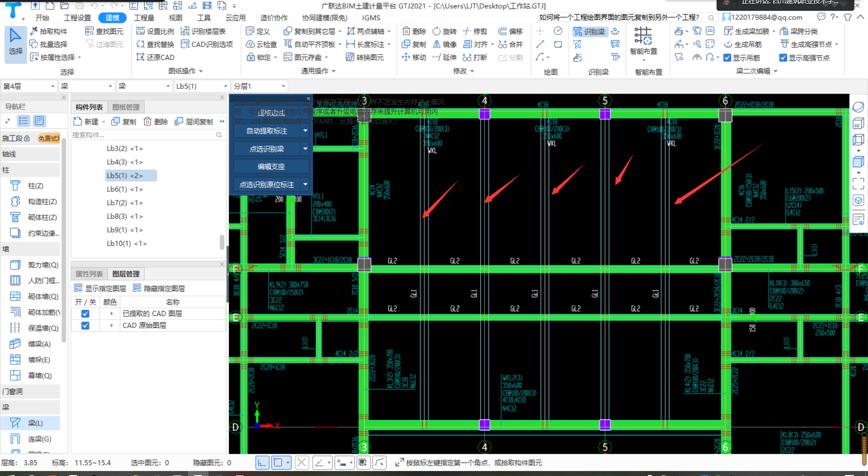Viewport: 868px width, 476px height.
Task: Click 转换图元 convert element tool
Action: [x=365, y=57]
